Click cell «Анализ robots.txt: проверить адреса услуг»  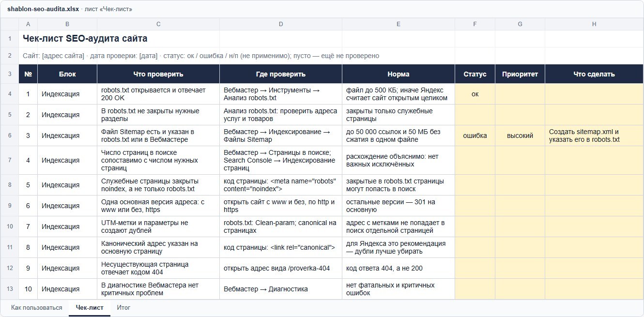pyautogui.click(x=281, y=115)
